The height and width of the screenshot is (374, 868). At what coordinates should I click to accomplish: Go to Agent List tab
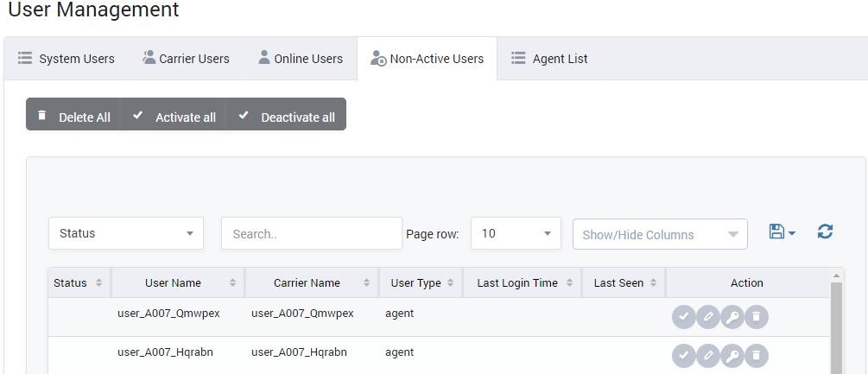(549, 59)
